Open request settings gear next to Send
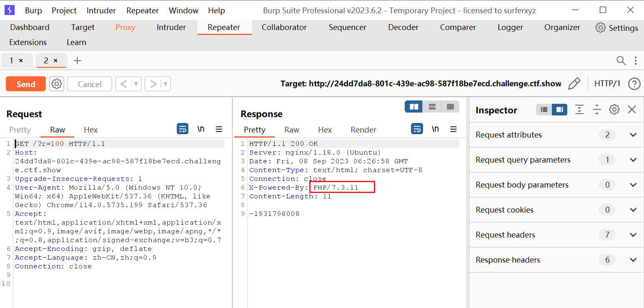The height and width of the screenshot is (308, 644). coord(57,84)
